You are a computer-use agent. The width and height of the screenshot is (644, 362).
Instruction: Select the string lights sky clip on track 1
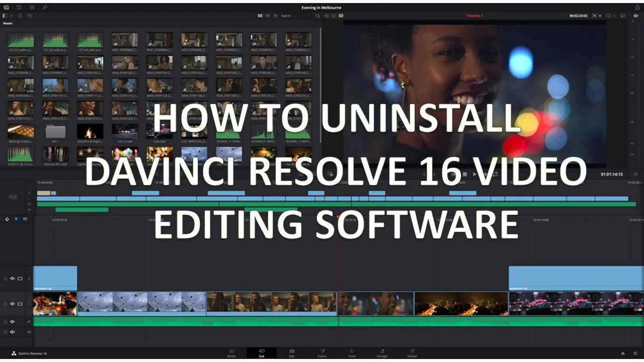(141, 304)
